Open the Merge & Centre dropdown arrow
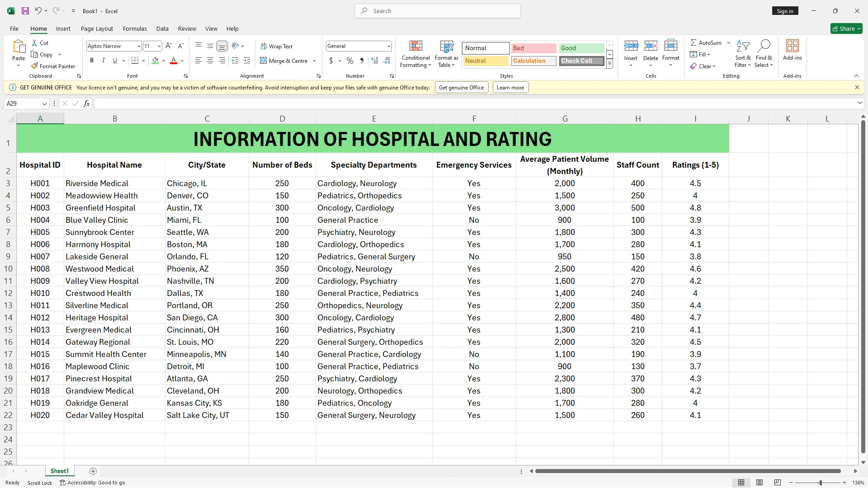868x488 pixels. click(x=314, y=61)
